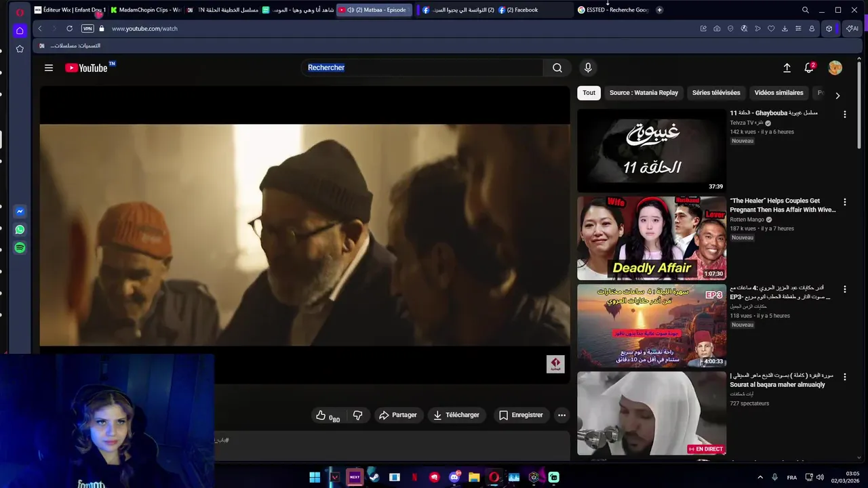Viewport: 868px width, 488px height.
Task: Take a snapshot with camera icon
Action: tap(717, 28)
